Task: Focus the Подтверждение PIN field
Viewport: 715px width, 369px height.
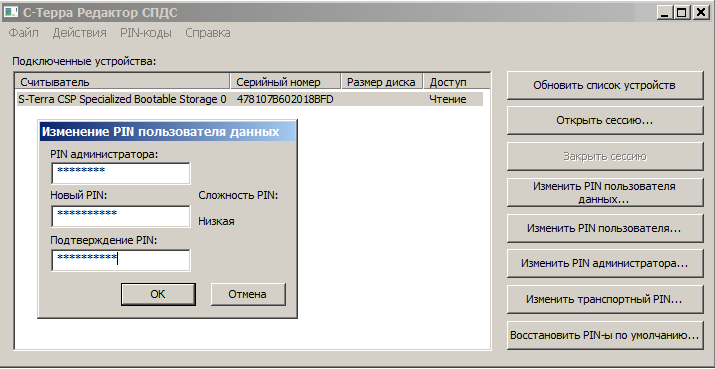Action: [121, 260]
